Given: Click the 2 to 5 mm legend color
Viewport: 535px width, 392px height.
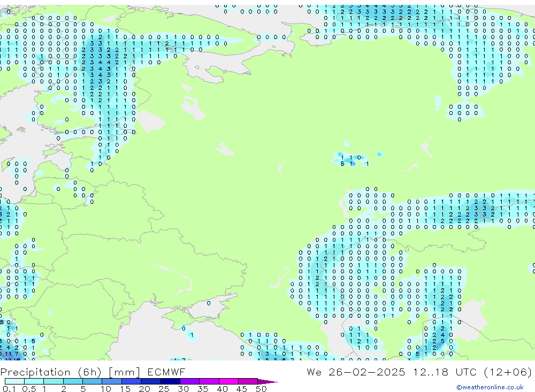Looking at the screenshot, I should point(73,381).
